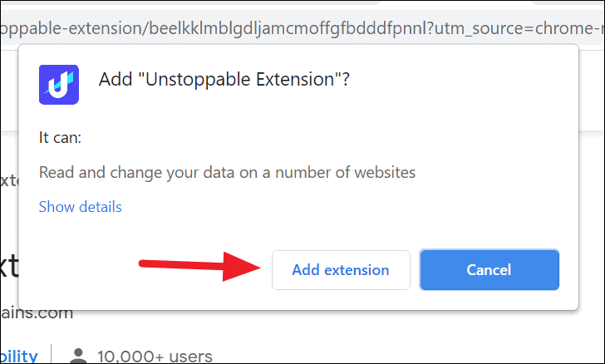Click the word "websites" in permission line
Screen dimensions: 605x364
pos(385,172)
